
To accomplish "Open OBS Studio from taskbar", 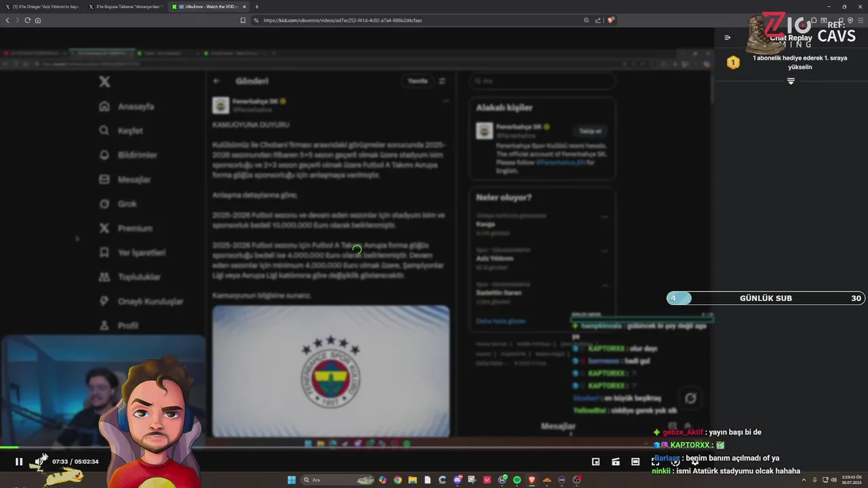I will 576,480.
